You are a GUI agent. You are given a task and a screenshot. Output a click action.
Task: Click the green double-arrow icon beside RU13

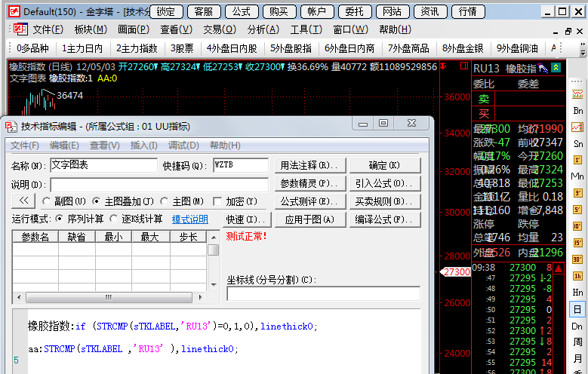556,68
